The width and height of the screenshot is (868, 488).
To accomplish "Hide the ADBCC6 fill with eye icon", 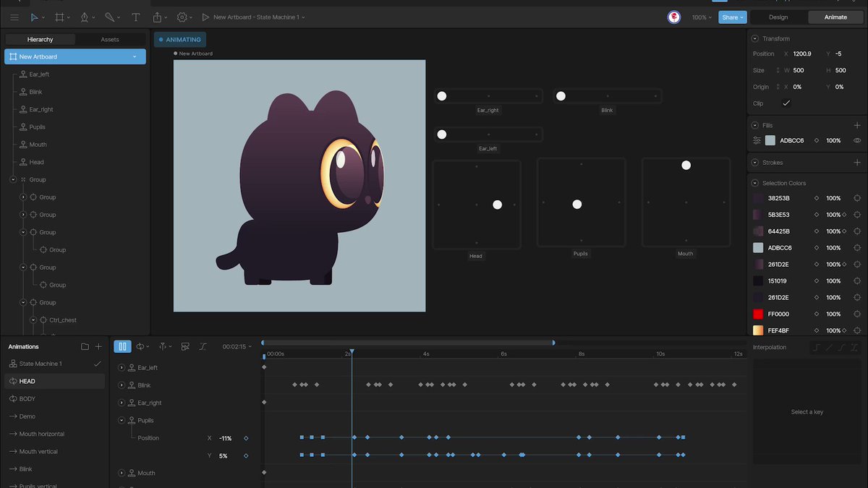I will [857, 140].
